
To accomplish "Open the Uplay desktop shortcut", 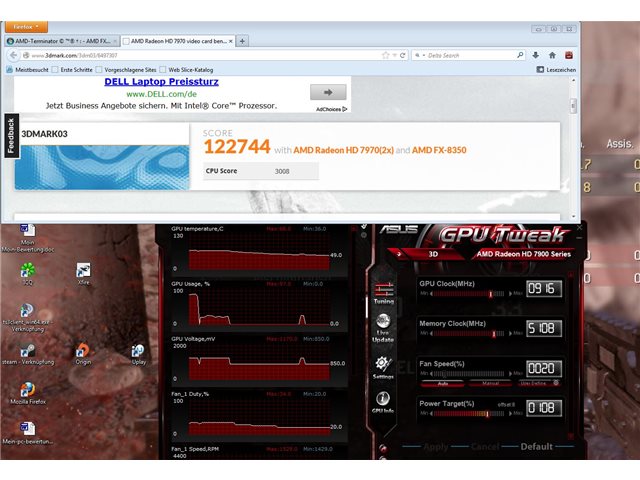I will click(138, 354).
